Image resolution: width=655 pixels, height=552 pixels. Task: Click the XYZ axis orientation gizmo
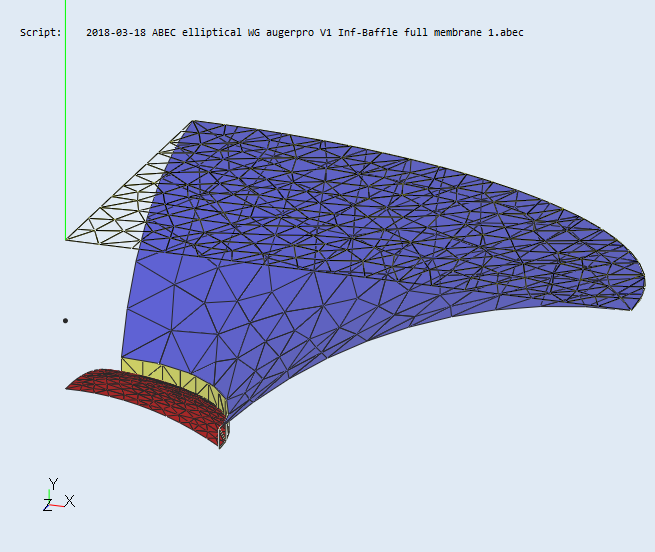[58, 495]
